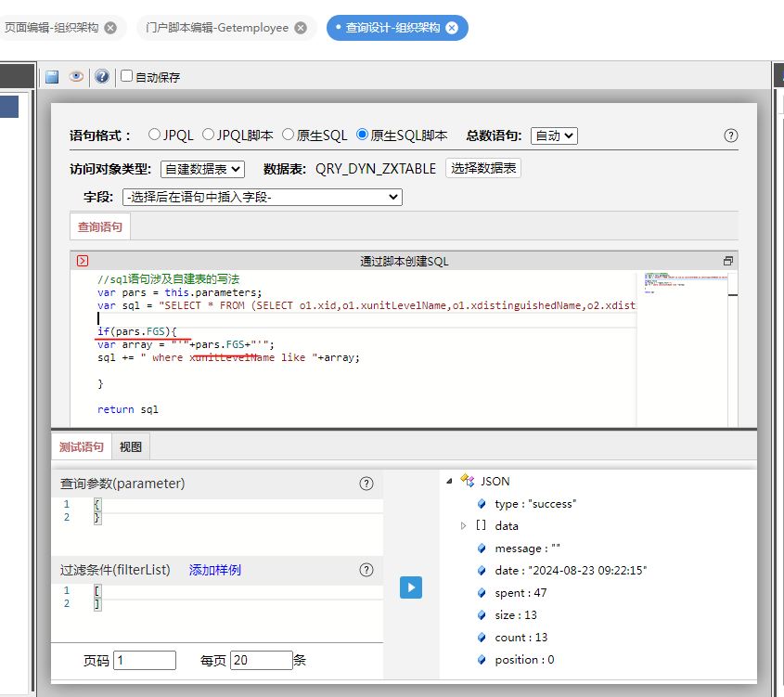The image size is (784, 697).
Task: Run the query with the blue play button
Action: [411, 586]
